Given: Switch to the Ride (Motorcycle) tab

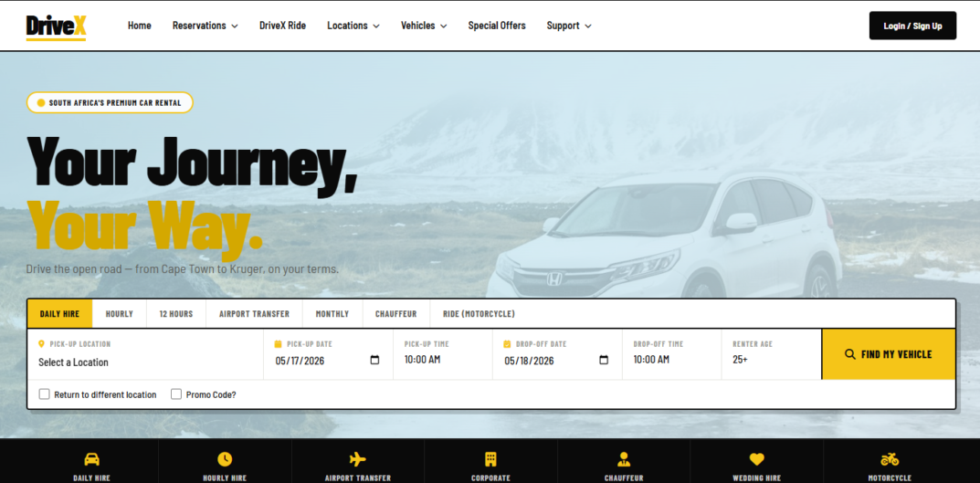Looking at the screenshot, I should [x=479, y=314].
